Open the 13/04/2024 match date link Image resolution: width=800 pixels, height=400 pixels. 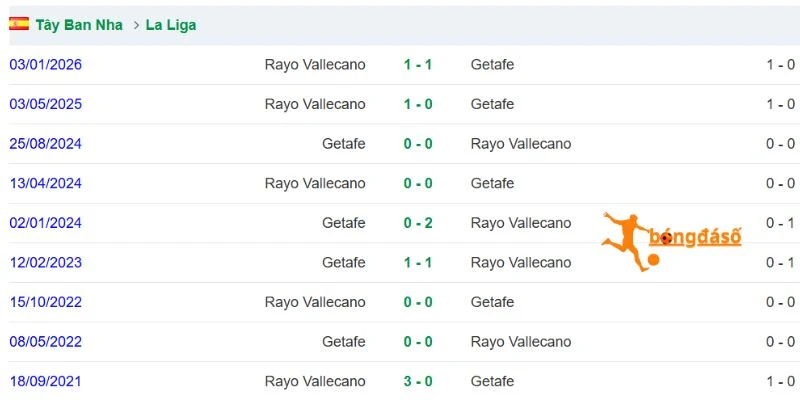[45, 183]
